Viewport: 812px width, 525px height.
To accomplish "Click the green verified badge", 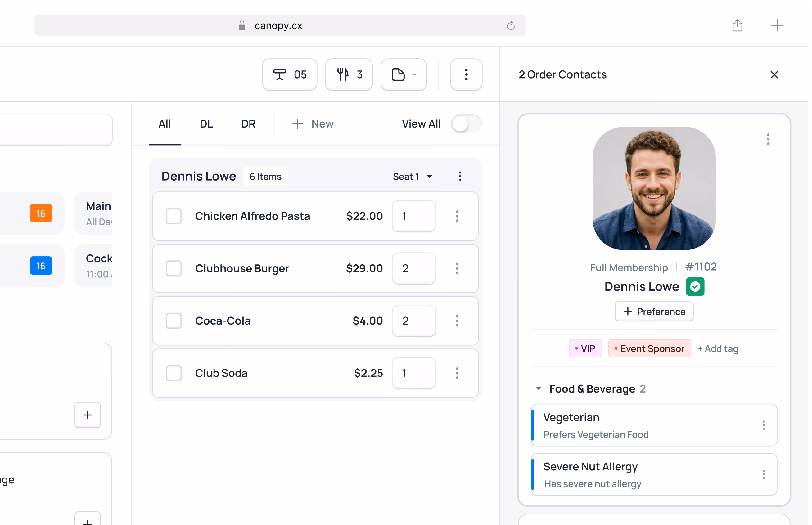I will point(695,287).
